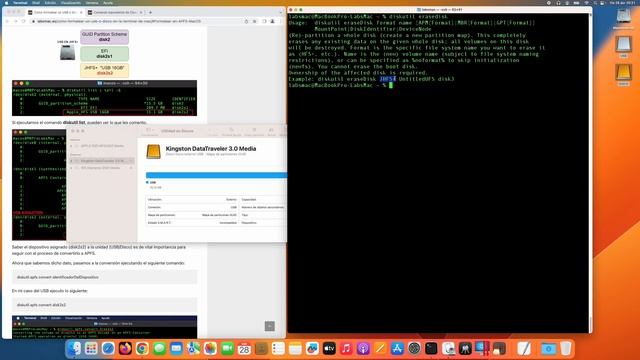Open Maps from the Dock
Viewport: 640px width, 360px height.
tap(193, 348)
